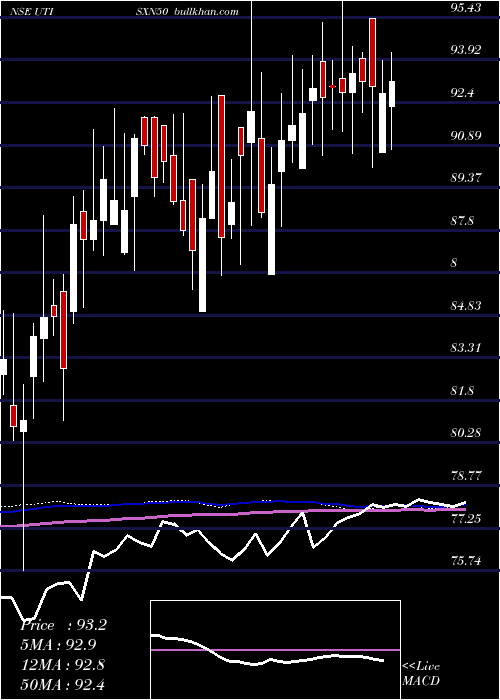500x700 pixels.
Task: Click the 84.83 price axis label
Action: tap(467, 305)
